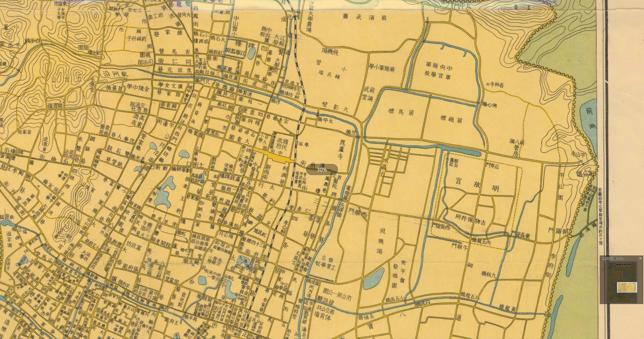The image size is (644, 339).
Task: Close the 鸟瞰图 navigator panel
Action: (x=640, y=258)
